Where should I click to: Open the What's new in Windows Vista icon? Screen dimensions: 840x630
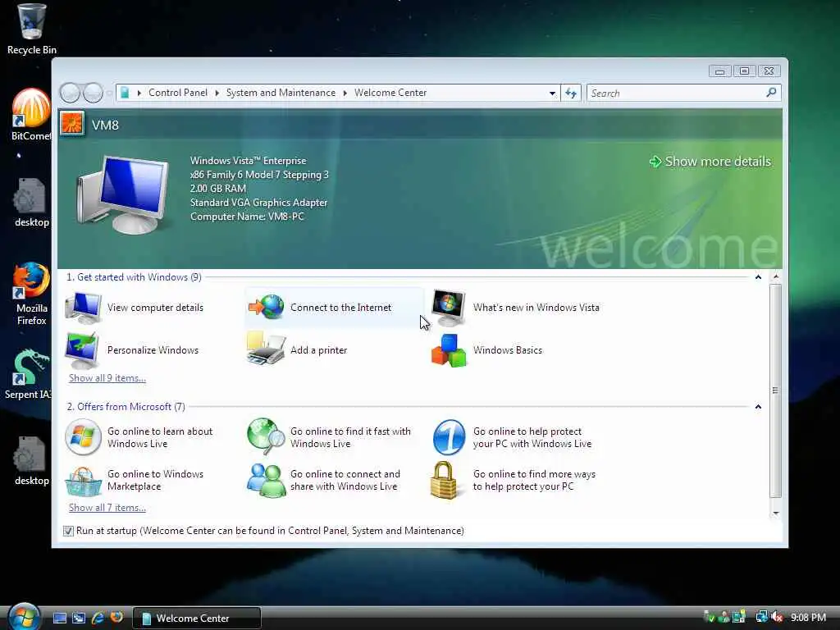click(449, 308)
